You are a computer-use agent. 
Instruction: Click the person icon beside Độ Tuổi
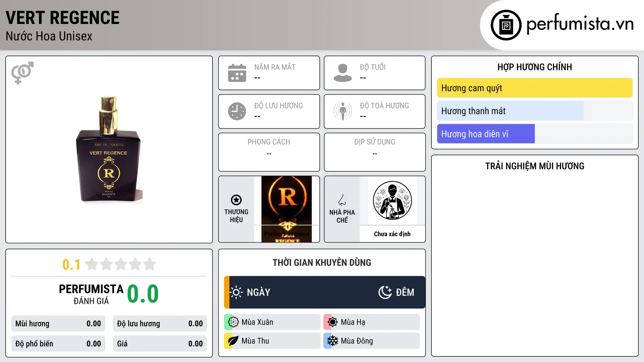(x=343, y=73)
